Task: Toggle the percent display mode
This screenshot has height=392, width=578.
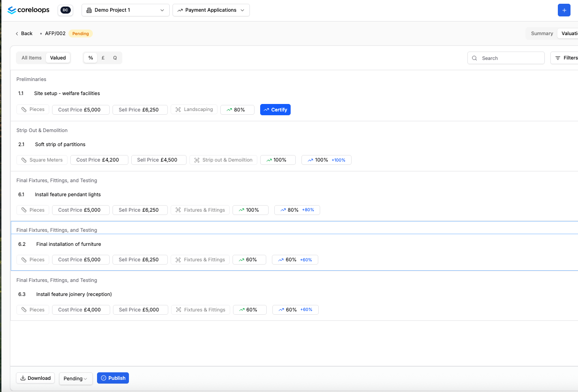Action: click(90, 58)
